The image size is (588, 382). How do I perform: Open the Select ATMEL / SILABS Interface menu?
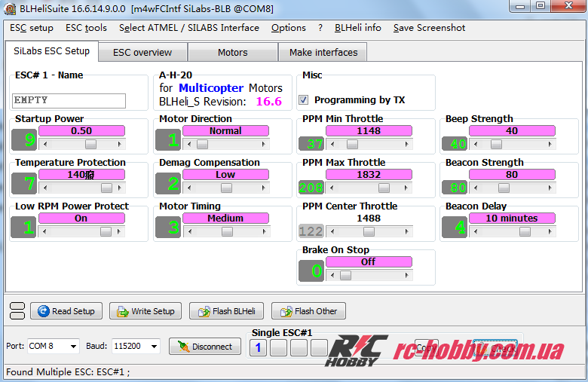(x=188, y=28)
